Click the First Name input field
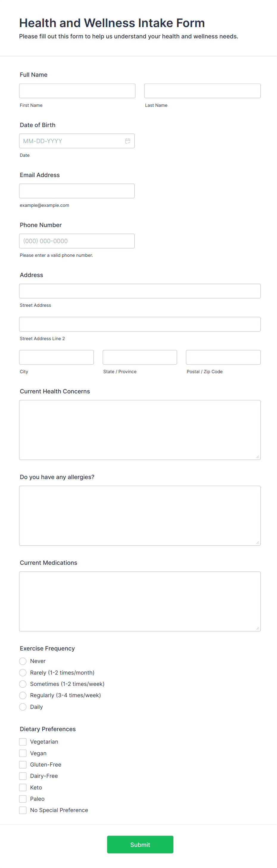277x868 pixels. [77, 91]
